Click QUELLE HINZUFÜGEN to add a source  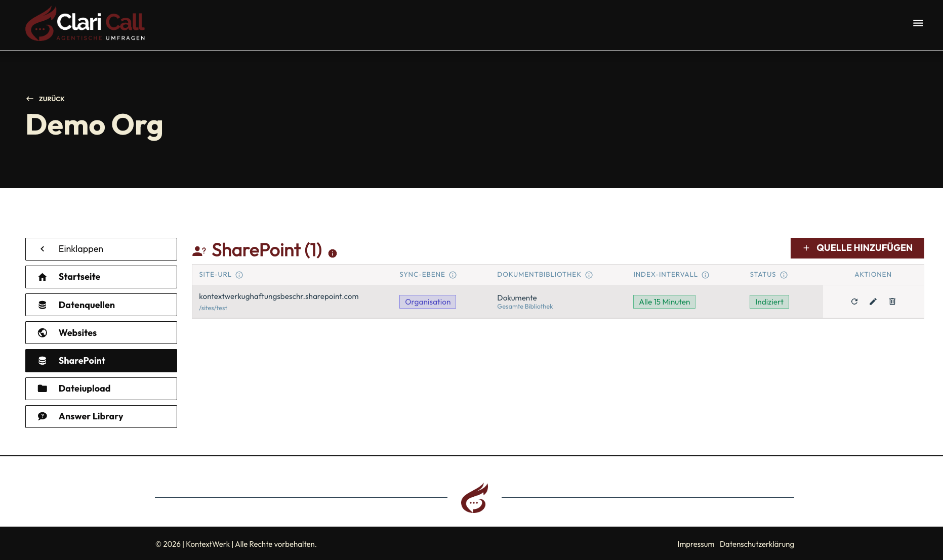coord(857,248)
